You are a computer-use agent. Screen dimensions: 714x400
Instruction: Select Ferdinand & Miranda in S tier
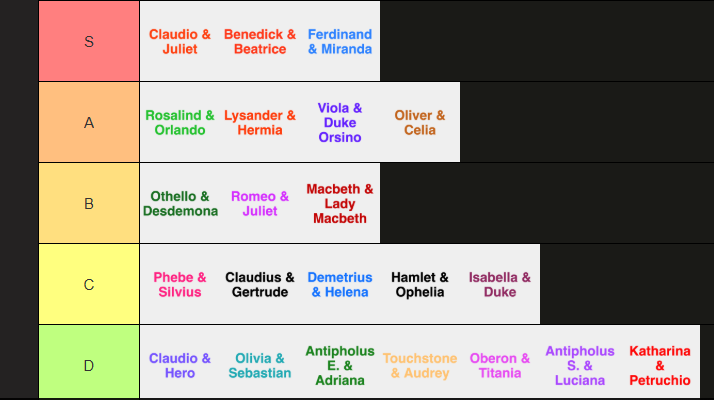[x=340, y=42]
